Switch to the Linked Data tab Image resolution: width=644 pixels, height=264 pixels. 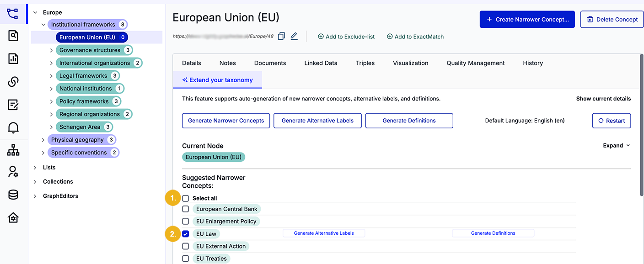pyautogui.click(x=321, y=63)
